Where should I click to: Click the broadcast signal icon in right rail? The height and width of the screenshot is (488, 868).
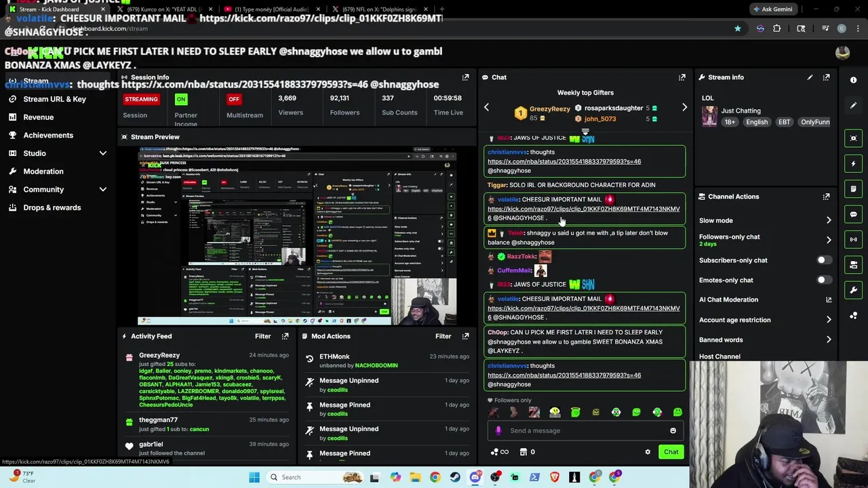coord(853,239)
